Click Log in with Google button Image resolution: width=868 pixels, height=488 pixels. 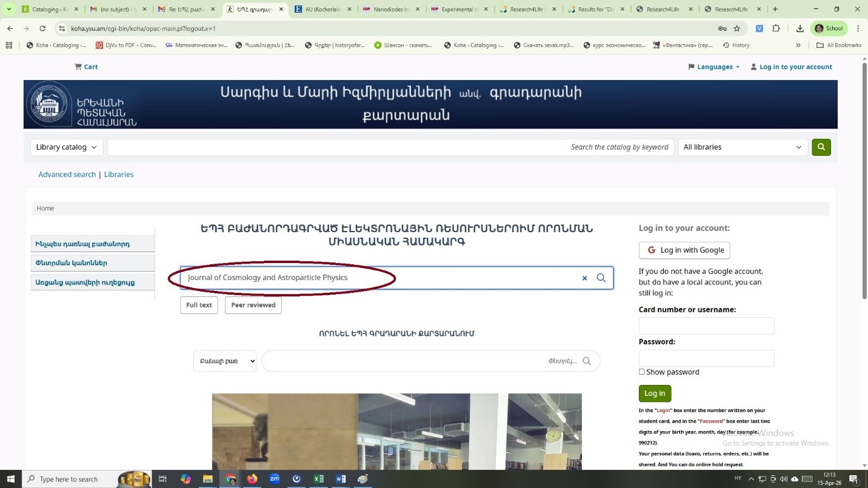[684, 250]
